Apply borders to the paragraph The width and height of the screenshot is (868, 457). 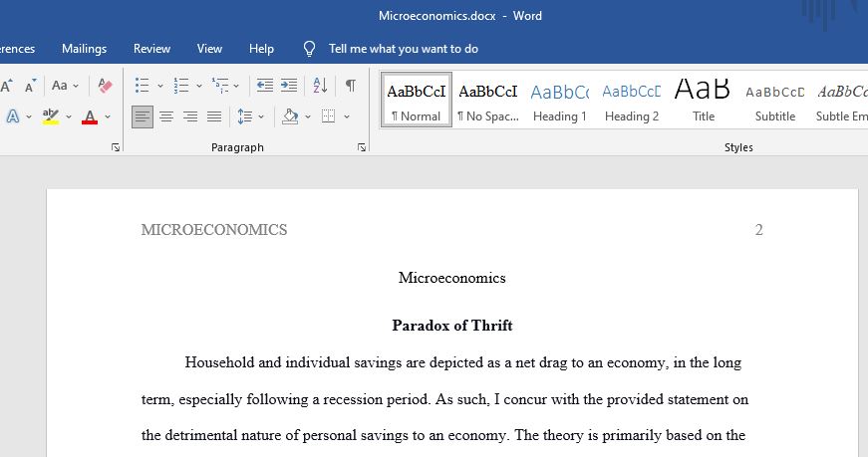pos(328,116)
